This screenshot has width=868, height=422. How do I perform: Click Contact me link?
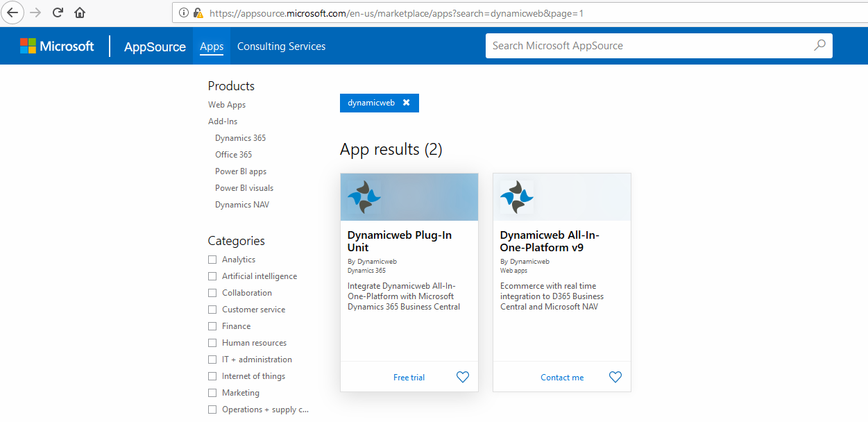click(562, 378)
